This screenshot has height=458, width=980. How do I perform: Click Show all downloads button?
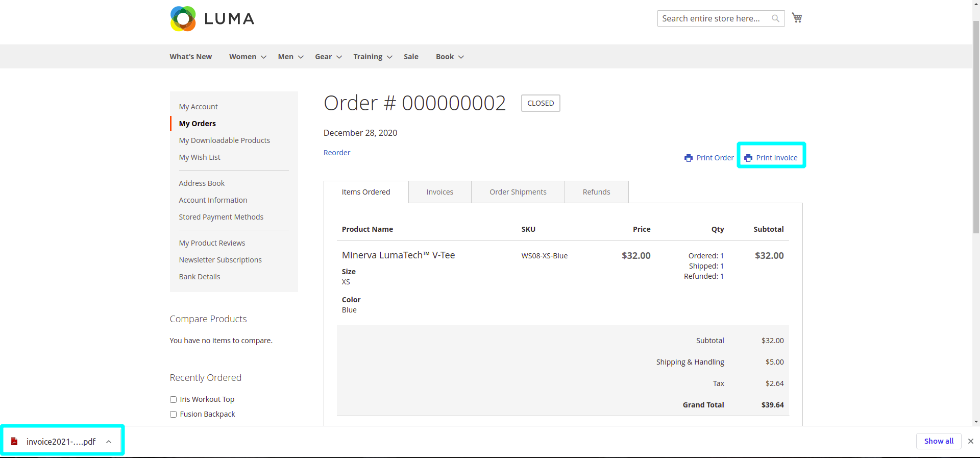938,441
